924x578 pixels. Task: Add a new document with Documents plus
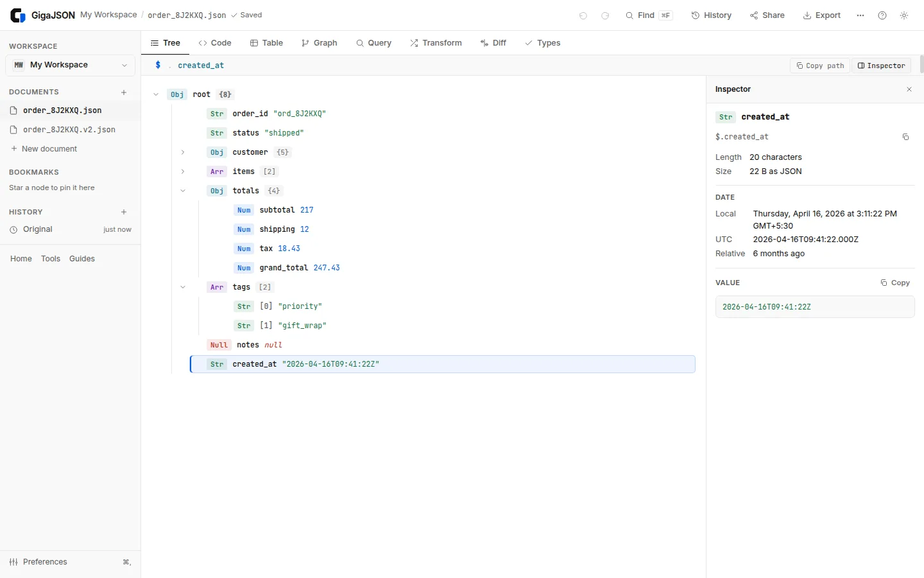tap(124, 92)
